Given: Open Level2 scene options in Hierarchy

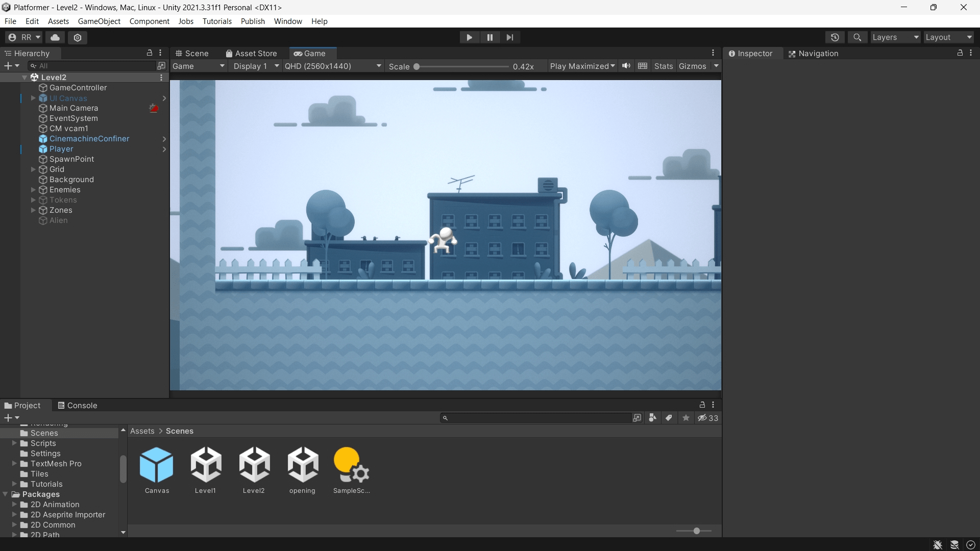Looking at the screenshot, I should coord(161,78).
